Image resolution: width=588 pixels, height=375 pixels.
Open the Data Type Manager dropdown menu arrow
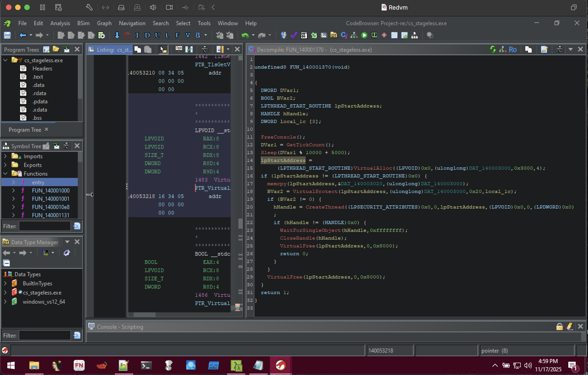pyautogui.click(x=67, y=242)
